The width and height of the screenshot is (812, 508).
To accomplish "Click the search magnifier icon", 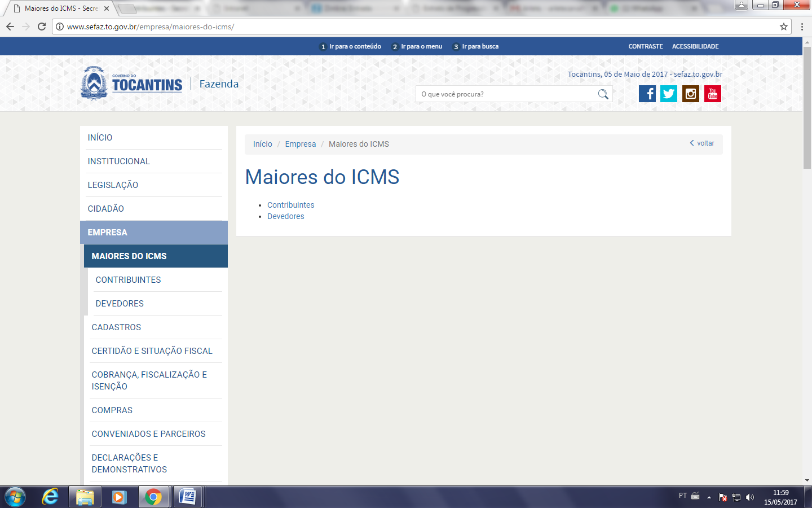I will coord(603,94).
